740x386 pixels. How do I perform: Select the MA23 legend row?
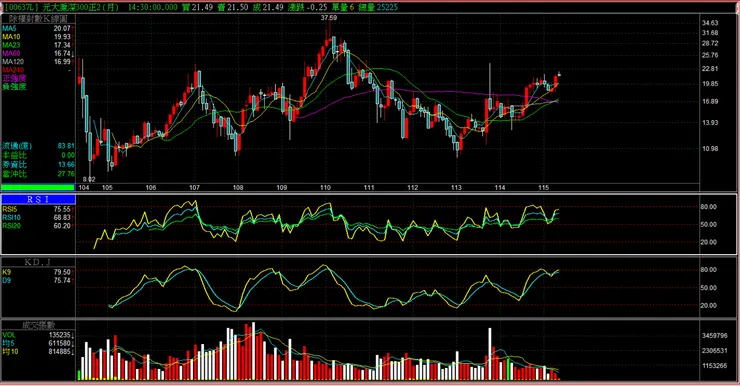(x=38, y=45)
